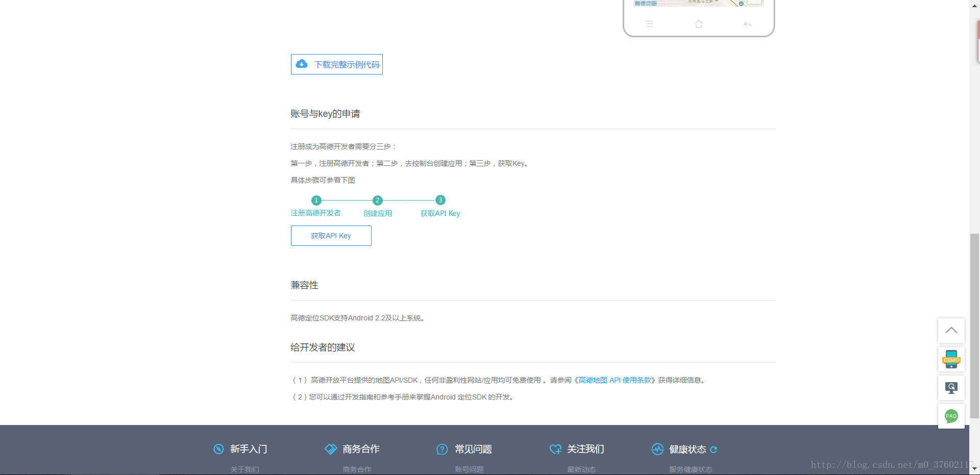Open the 服务健康状态 footer link
This screenshot has height=475, width=980.
pyautogui.click(x=691, y=469)
